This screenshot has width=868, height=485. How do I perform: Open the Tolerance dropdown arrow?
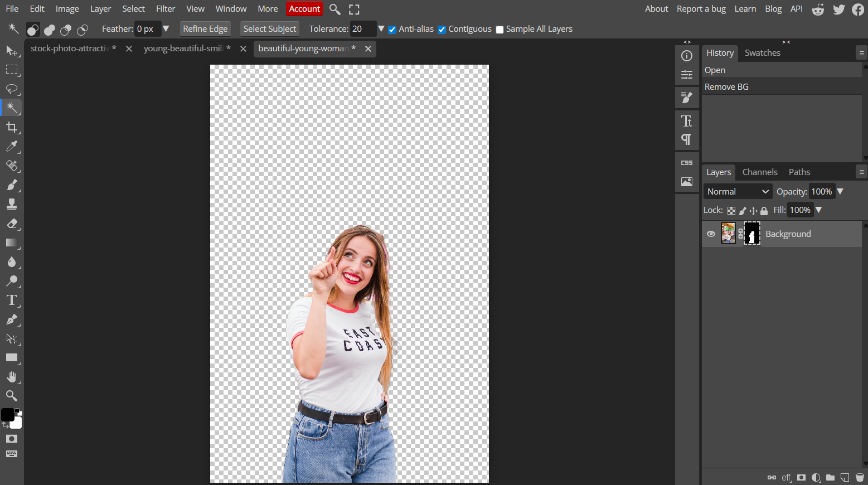(381, 29)
